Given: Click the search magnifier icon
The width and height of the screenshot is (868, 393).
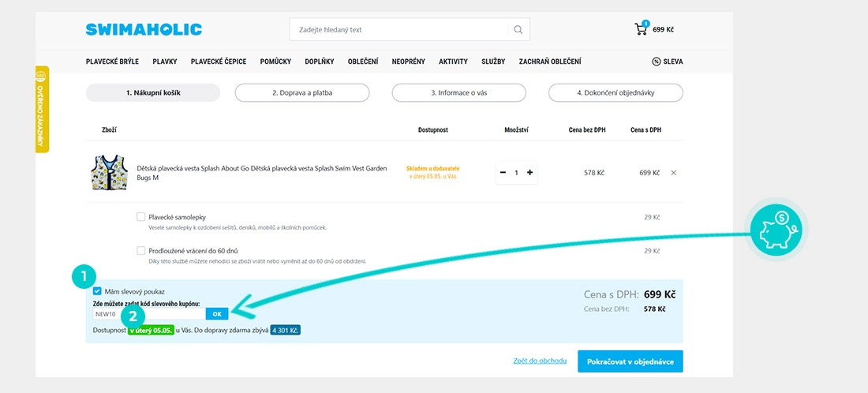Looking at the screenshot, I should pyautogui.click(x=518, y=29).
